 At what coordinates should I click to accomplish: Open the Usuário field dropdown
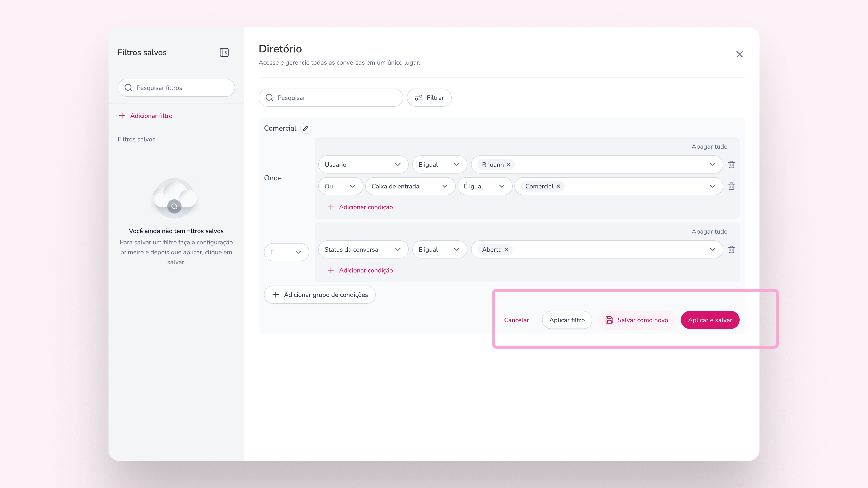363,164
